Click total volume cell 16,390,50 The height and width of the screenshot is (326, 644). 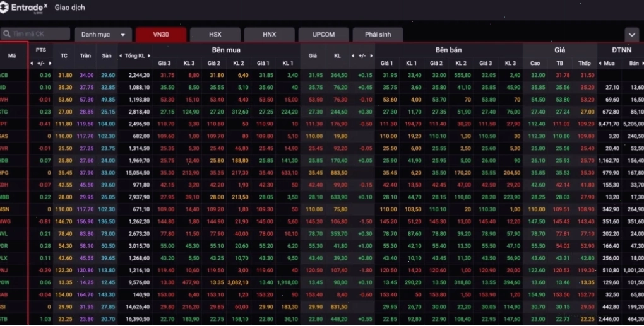coord(138,319)
